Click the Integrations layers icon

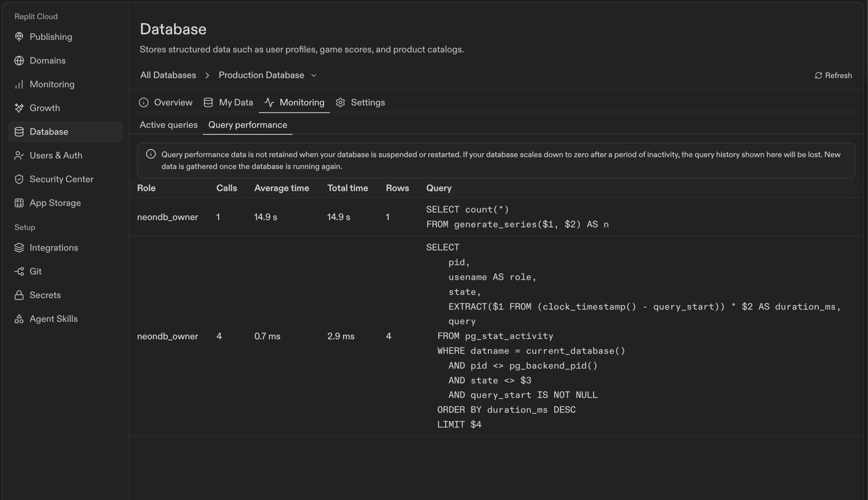[x=19, y=248]
